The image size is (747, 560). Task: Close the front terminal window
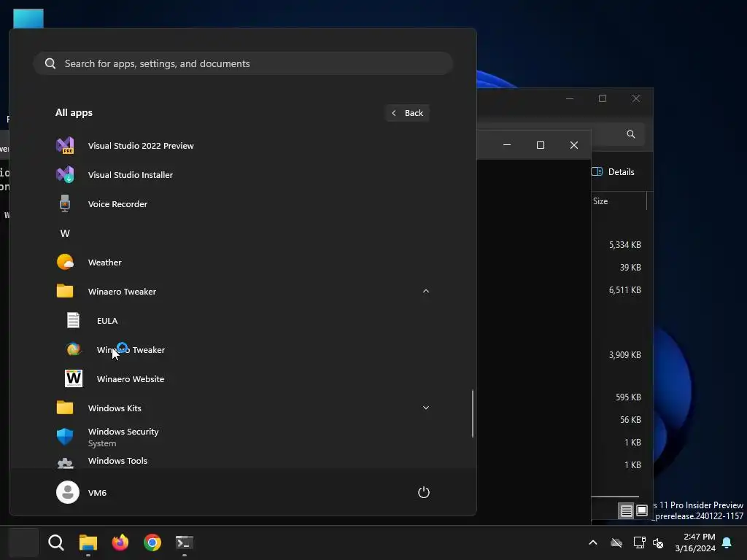pos(574,145)
